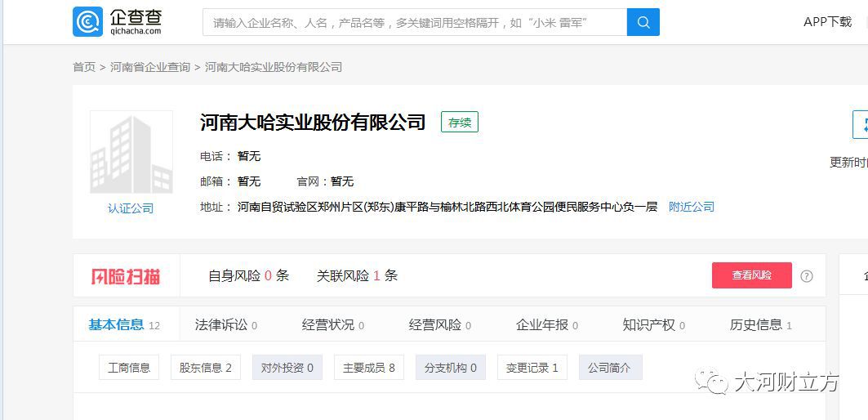Focus the company name search field
868x420 pixels.
pos(415,22)
